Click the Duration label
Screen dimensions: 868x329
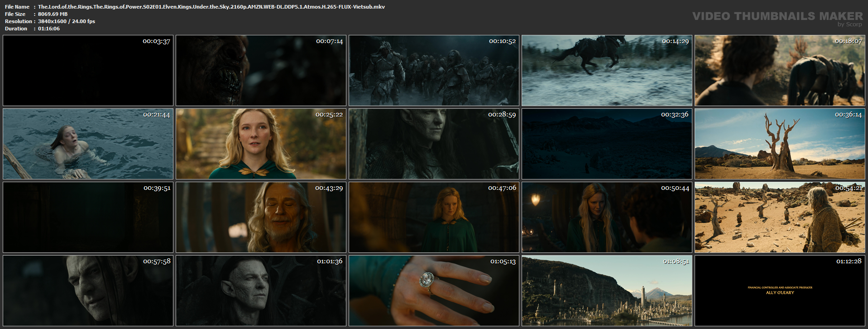click(16, 29)
